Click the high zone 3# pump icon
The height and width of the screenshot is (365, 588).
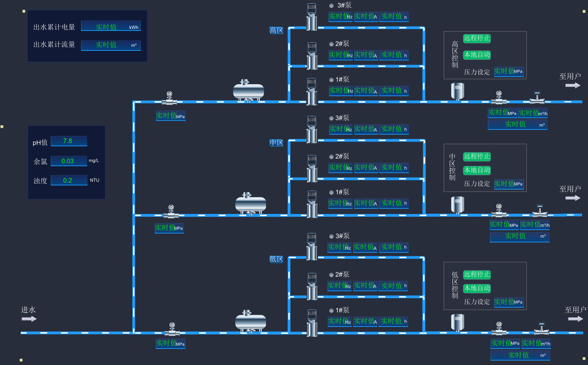[x=312, y=17]
